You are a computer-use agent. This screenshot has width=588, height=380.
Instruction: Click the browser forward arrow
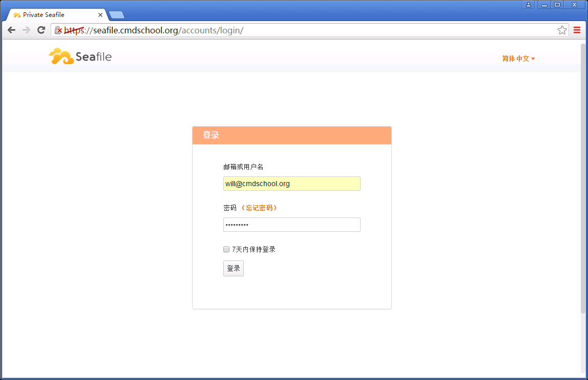click(26, 30)
